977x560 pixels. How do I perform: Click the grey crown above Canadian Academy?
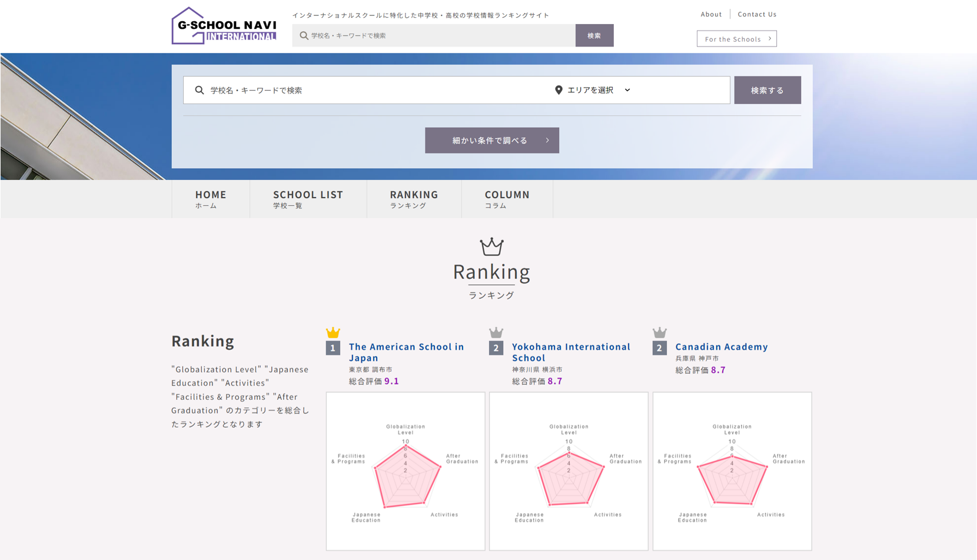(660, 332)
